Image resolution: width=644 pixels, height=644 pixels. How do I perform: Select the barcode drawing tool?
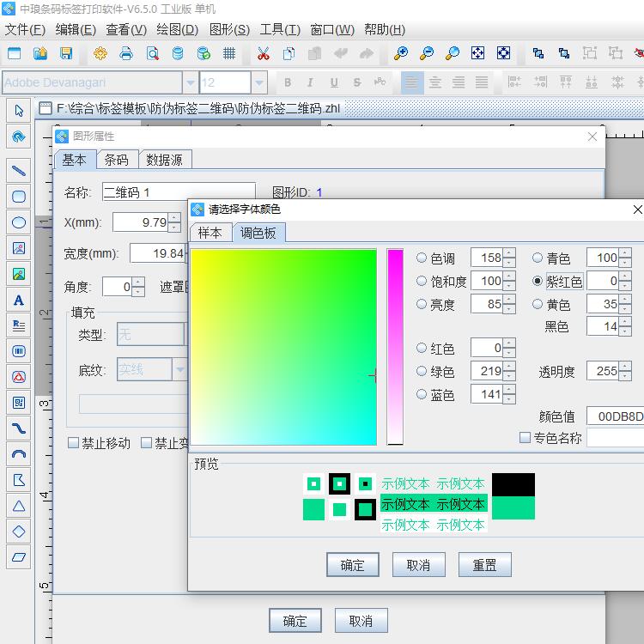(19, 351)
